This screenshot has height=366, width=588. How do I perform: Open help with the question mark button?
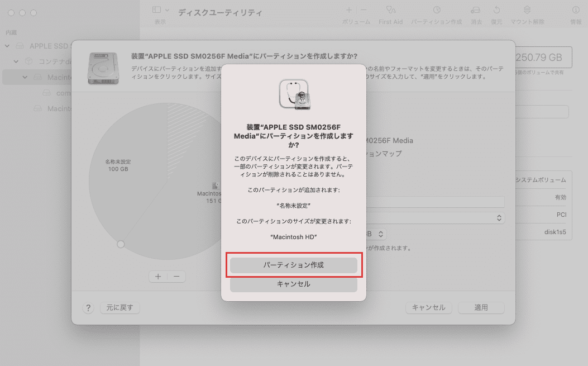(x=88, y=308)
